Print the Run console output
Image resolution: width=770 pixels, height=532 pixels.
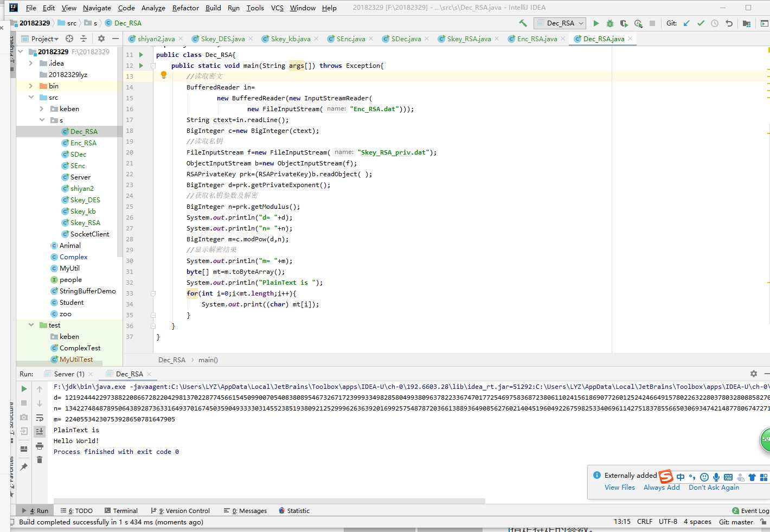40,446
